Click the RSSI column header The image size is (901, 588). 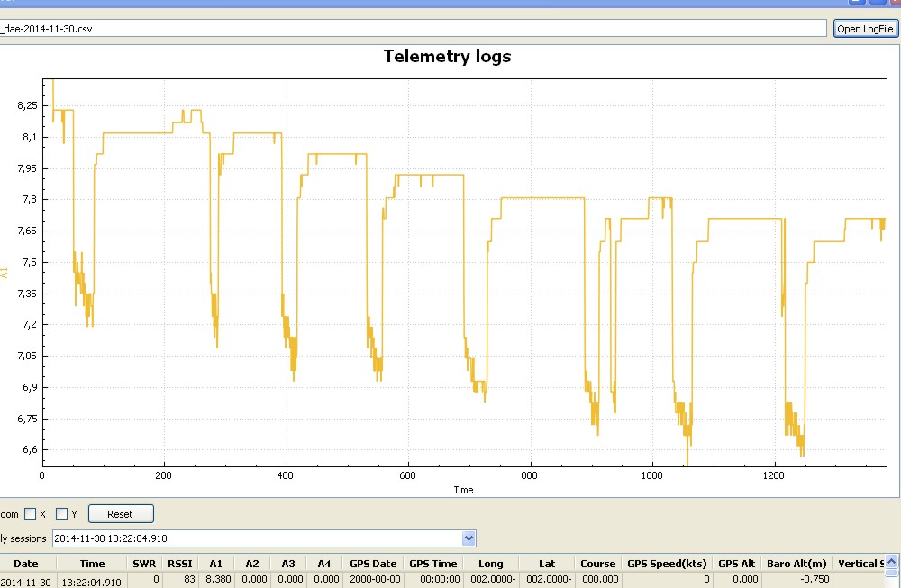point(180,564)
